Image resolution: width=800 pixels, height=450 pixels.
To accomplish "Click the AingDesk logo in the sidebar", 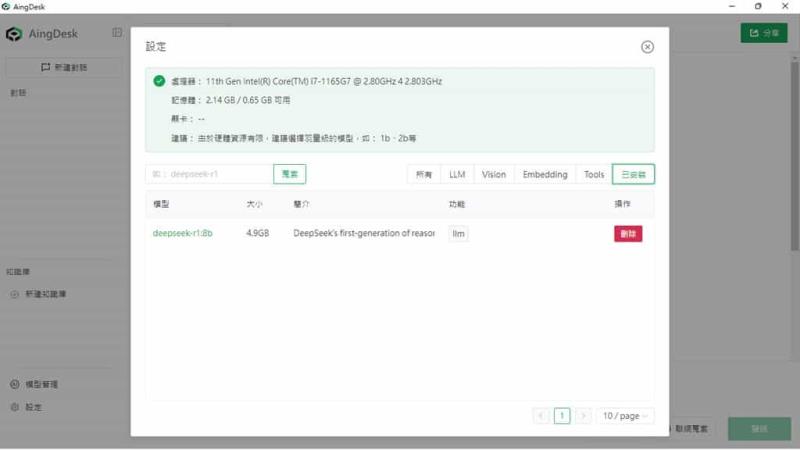I will [x=14, y=34].
